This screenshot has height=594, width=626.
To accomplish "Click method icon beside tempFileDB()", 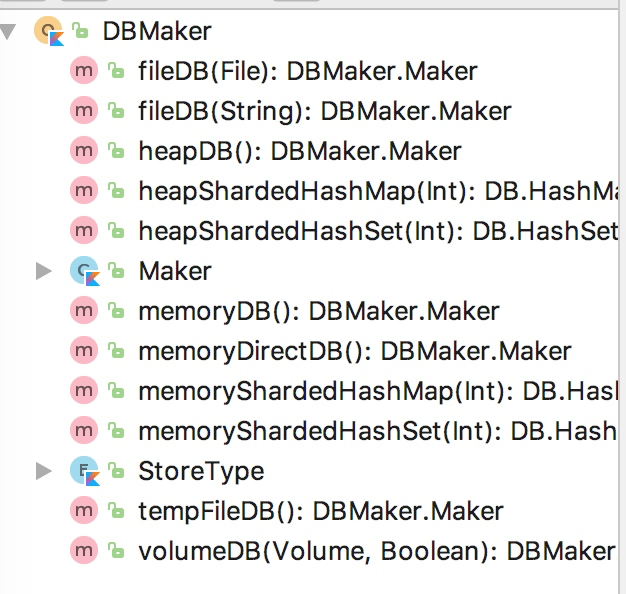I will [84, 510].
